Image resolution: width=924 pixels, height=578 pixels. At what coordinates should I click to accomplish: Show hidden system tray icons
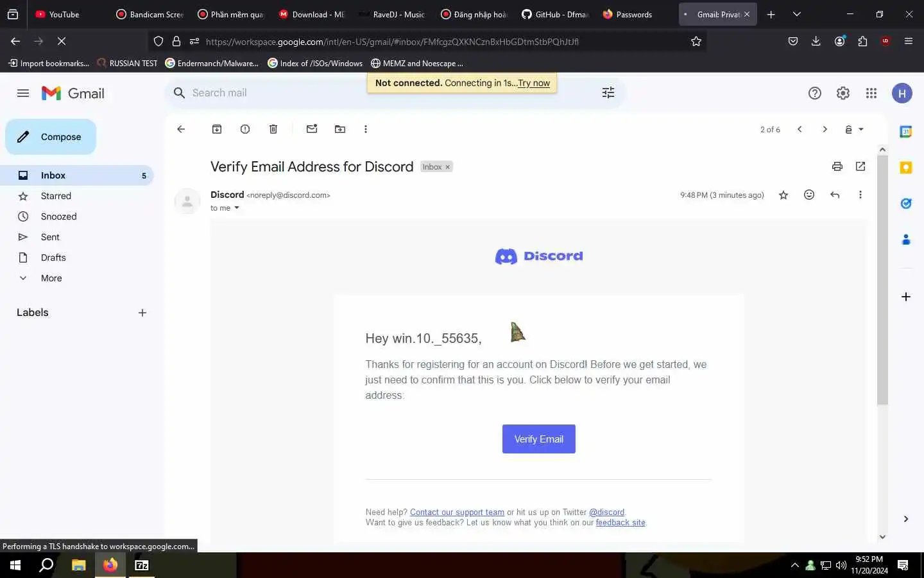(x=795, y=565)
